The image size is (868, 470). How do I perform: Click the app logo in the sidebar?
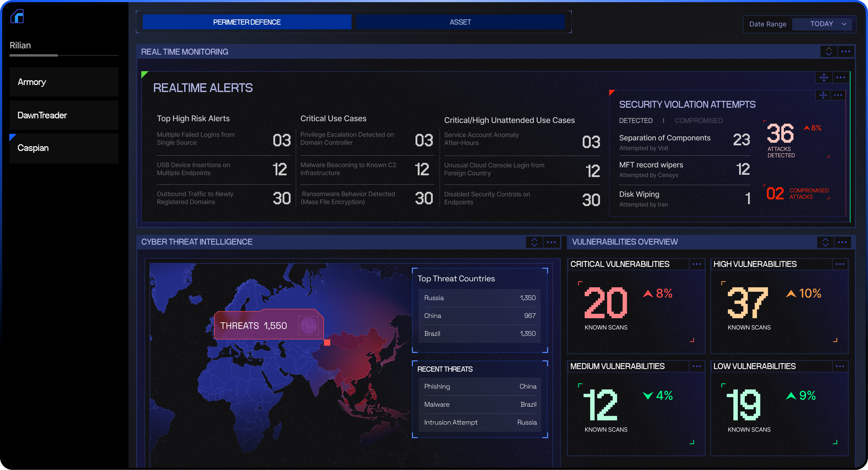coord(17,16)
